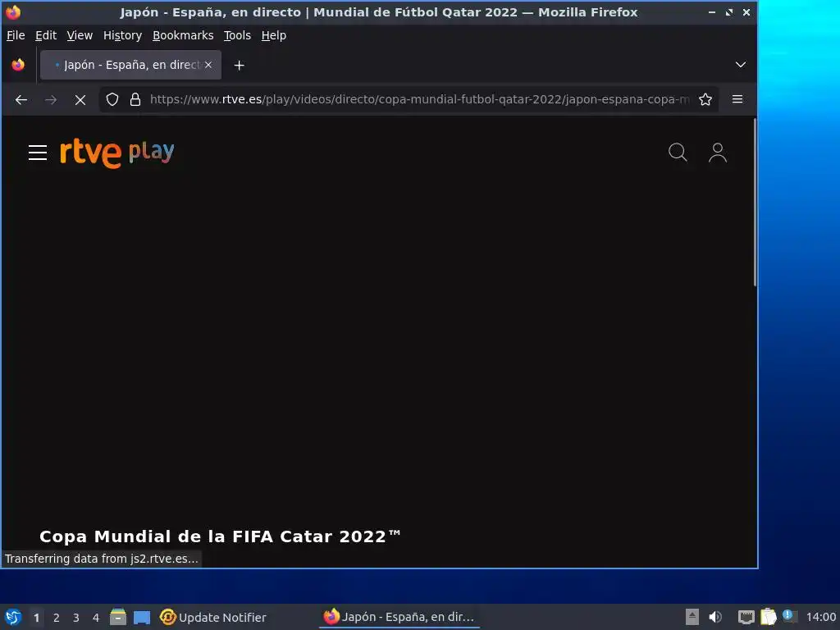
Task: Open the clipboard manager tray icon
Action: coord(768,617)
